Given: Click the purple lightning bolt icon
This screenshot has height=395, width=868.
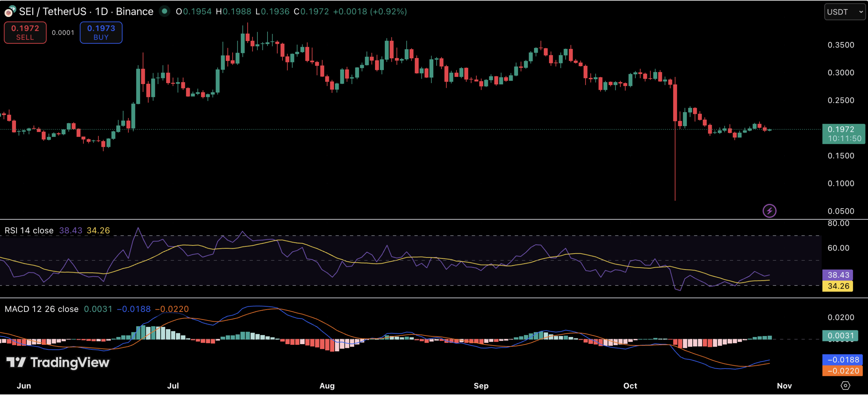Looking at the screenshot, I should (x=769, y=211).
